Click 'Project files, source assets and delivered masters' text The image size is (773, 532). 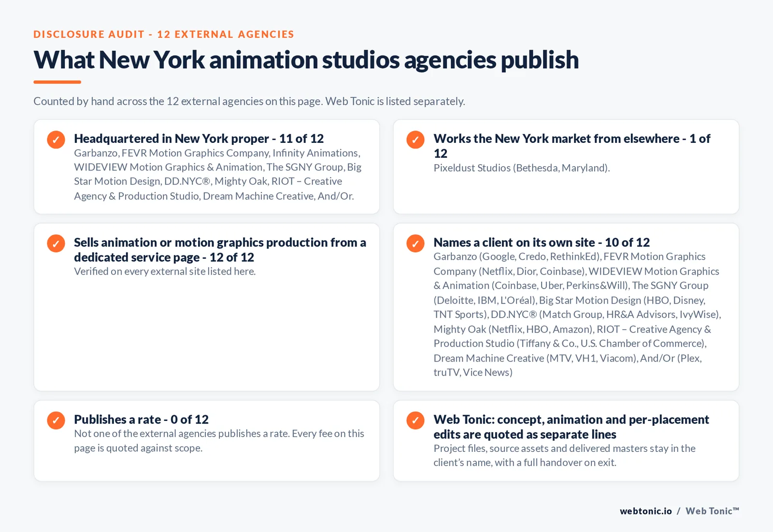564,455
